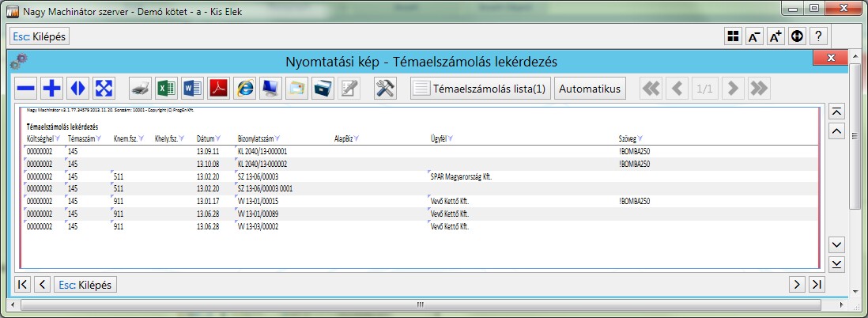Image resolution: width=868 pixels, height=318 pixels.
Task: Move report up one step arrow button
Action: tap(837, 131)
